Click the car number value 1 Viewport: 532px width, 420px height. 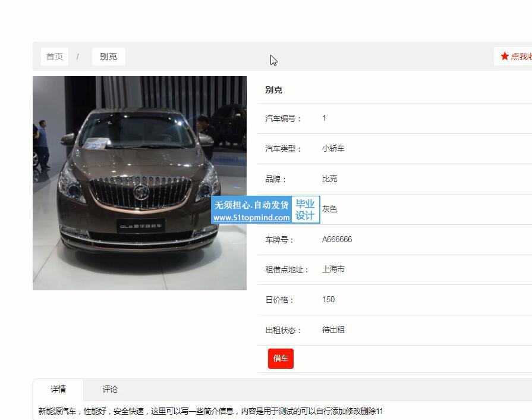(325, 118)
